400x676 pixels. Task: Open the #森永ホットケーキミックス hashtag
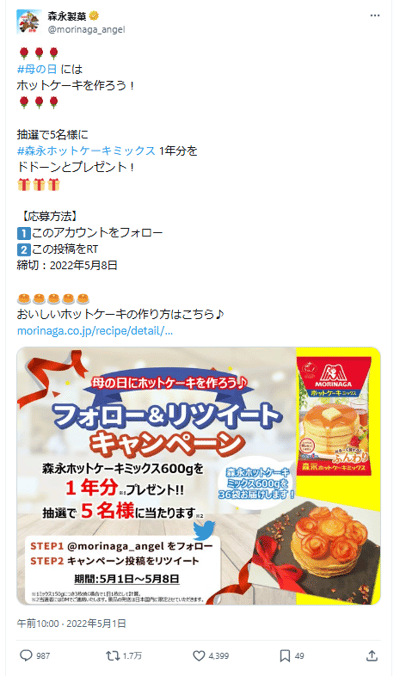click(x=86, y=150)
